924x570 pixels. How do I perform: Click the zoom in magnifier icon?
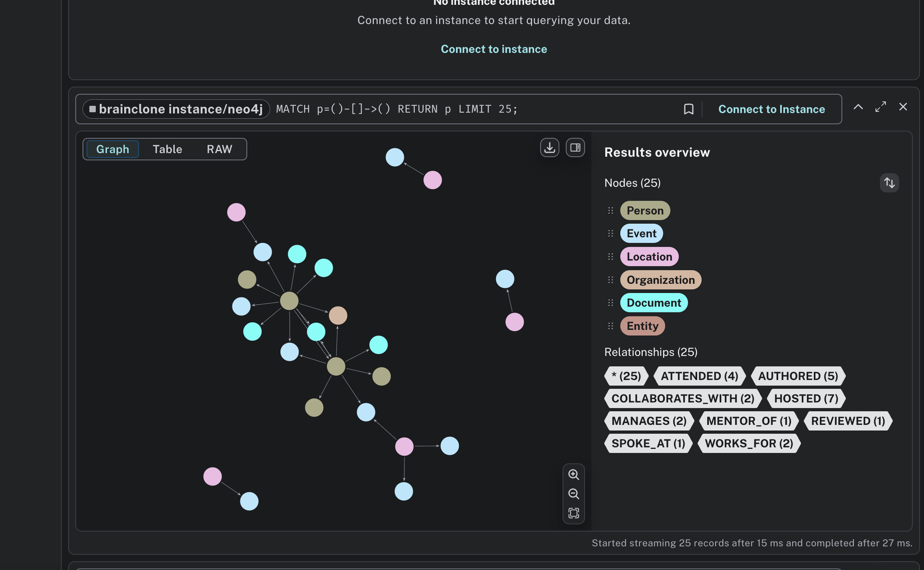point(573,475)
